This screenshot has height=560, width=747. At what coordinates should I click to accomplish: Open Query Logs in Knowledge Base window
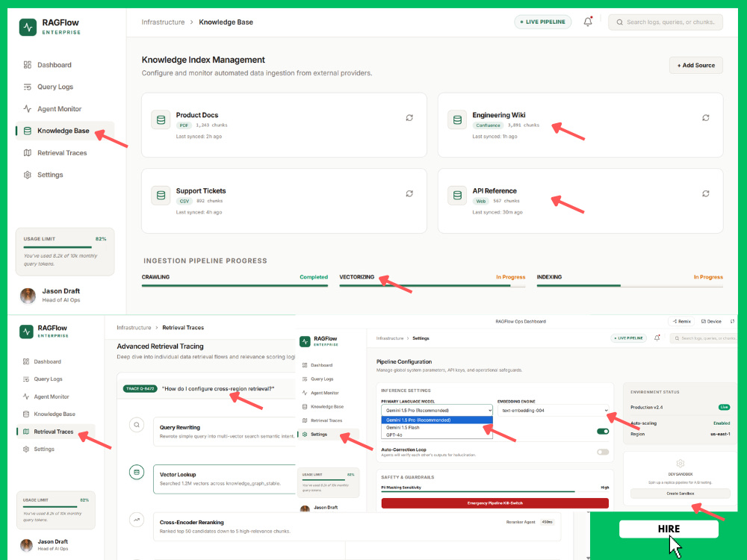[55, 87]
